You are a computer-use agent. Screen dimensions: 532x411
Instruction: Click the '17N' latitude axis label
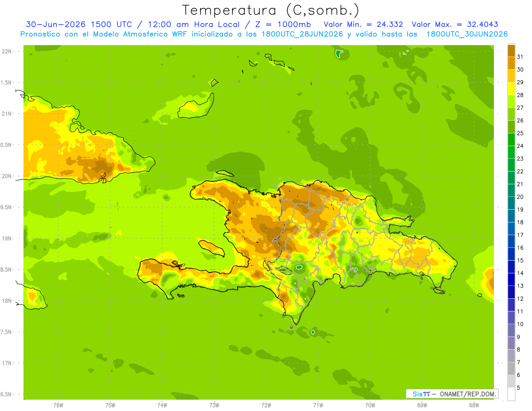[x=7, y=363]
